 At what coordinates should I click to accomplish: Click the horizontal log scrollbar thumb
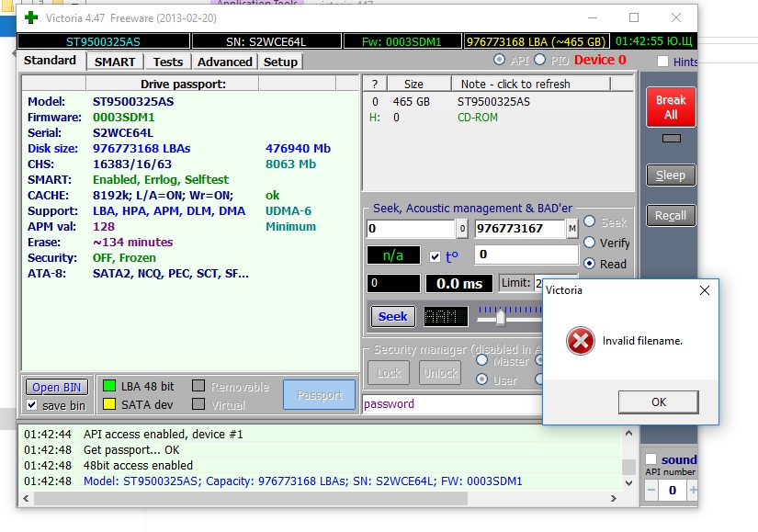point(251,498)
